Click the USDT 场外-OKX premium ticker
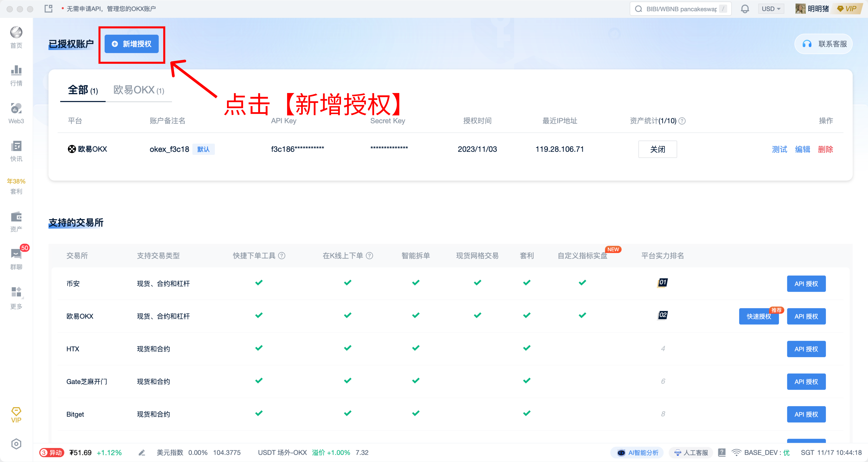This screenshot has width=868, height=462. point(313,453)
